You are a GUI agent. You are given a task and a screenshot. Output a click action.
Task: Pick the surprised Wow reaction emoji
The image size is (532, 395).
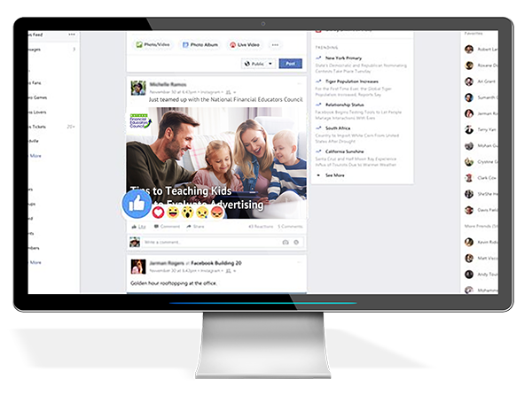(187, 212)
